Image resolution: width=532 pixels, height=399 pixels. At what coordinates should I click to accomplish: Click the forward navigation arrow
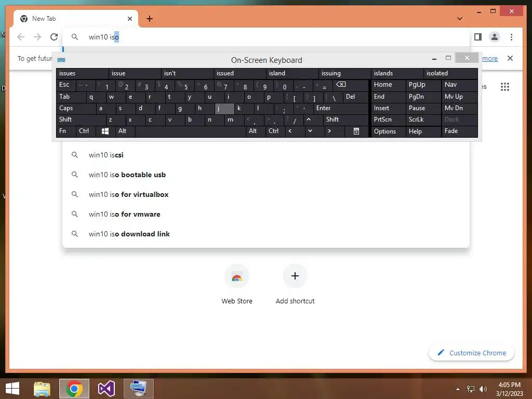click(x=37, y=37)
